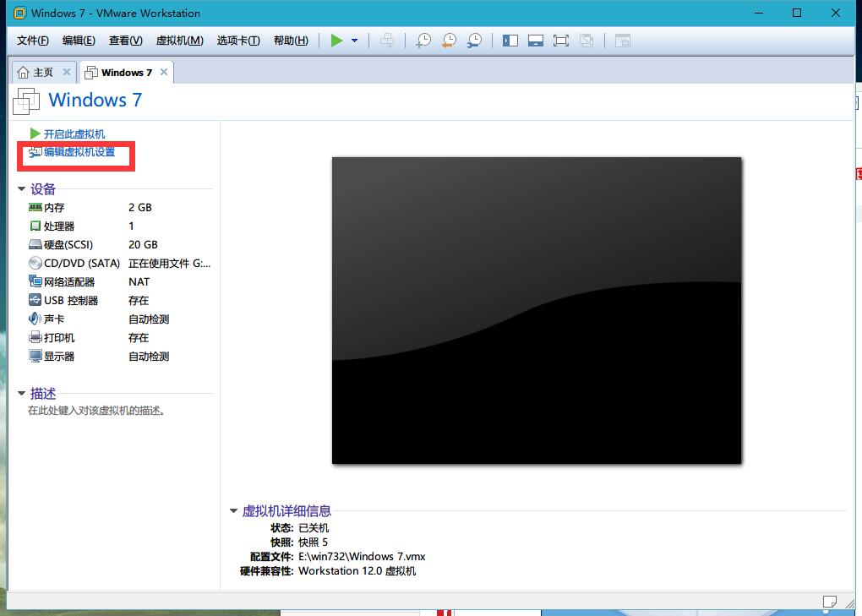
Task: Click the revert to snapshot icon
Action: click(449, 41)
